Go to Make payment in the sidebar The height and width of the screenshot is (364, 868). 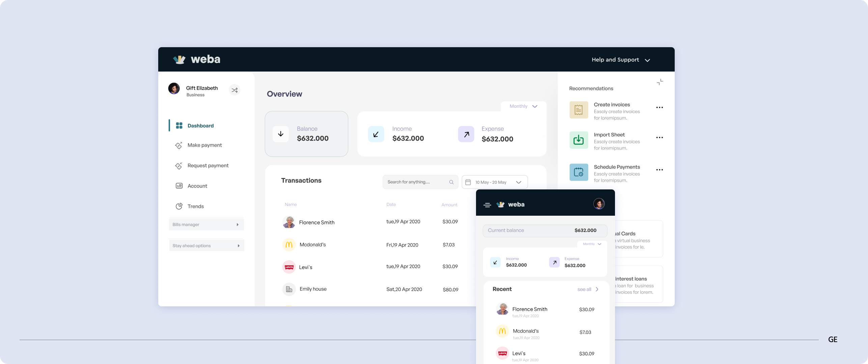pyautogui.click(x=204, y=145)
